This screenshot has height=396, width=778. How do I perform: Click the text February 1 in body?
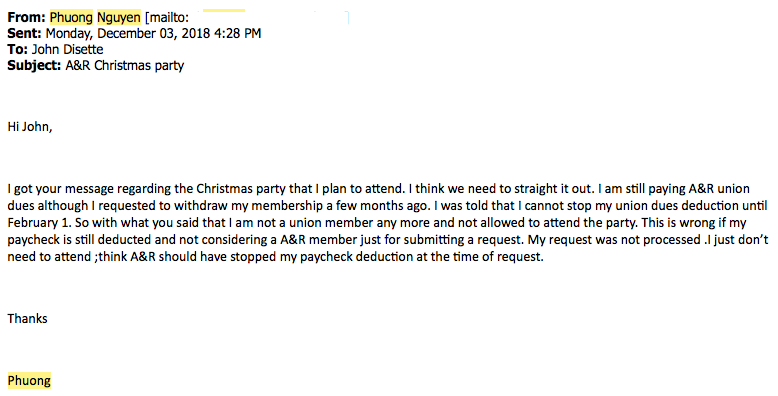(x=40, y=223)
